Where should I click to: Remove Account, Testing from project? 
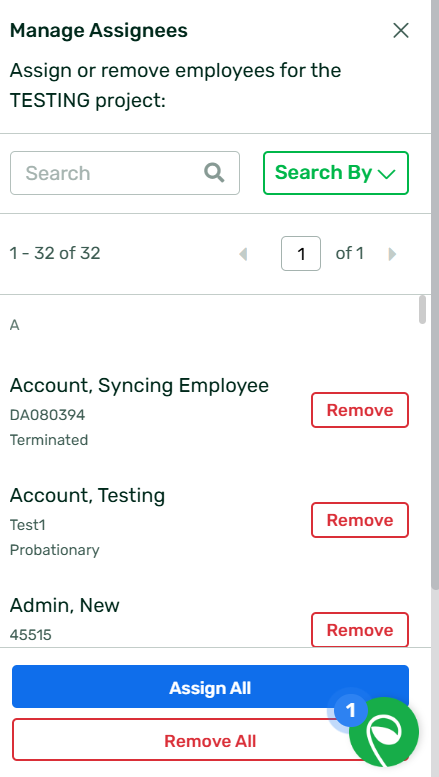[360, 520]
